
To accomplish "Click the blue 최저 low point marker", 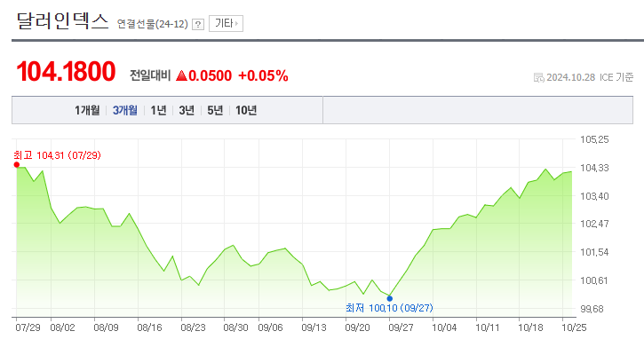I will pos(390,298).
